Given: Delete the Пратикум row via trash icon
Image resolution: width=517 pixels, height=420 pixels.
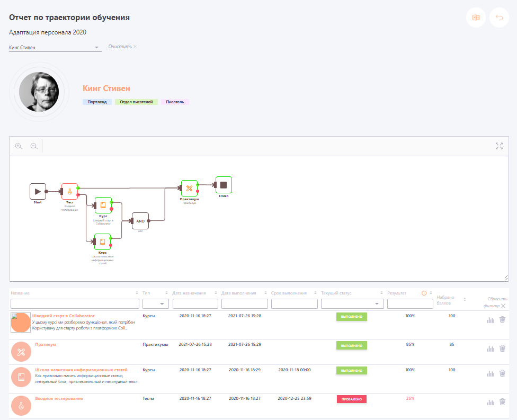Looking at the screenshot, I should 502,348.
